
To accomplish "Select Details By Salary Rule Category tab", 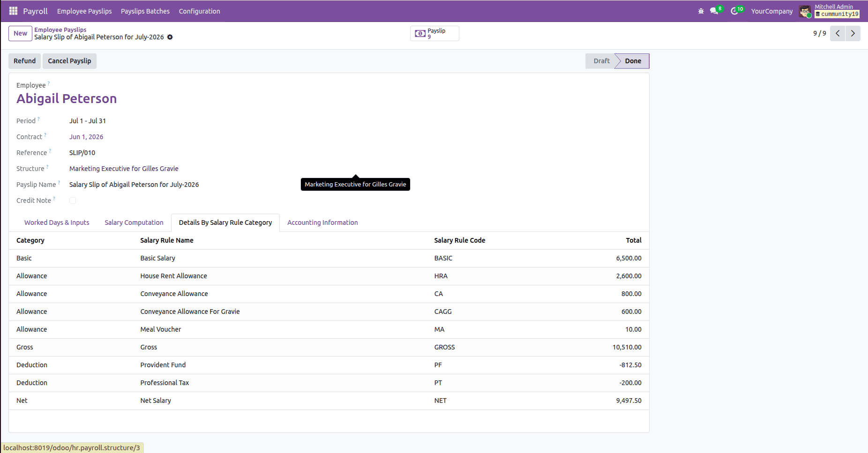I will (x=225, y=223).
